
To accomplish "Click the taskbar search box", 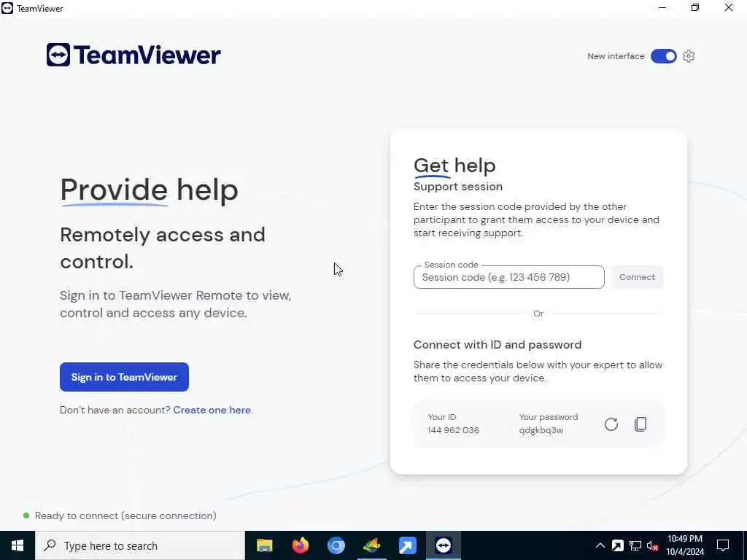I will 140,545.
